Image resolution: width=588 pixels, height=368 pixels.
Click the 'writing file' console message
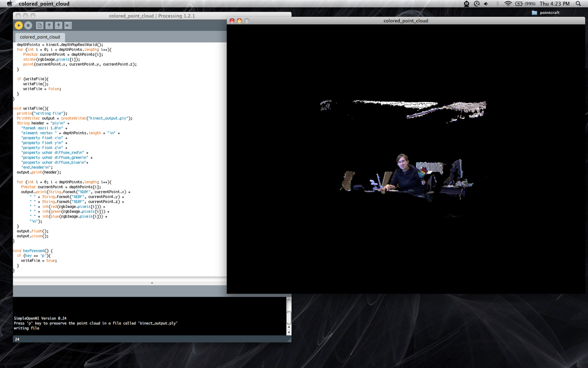pos(26,328)
